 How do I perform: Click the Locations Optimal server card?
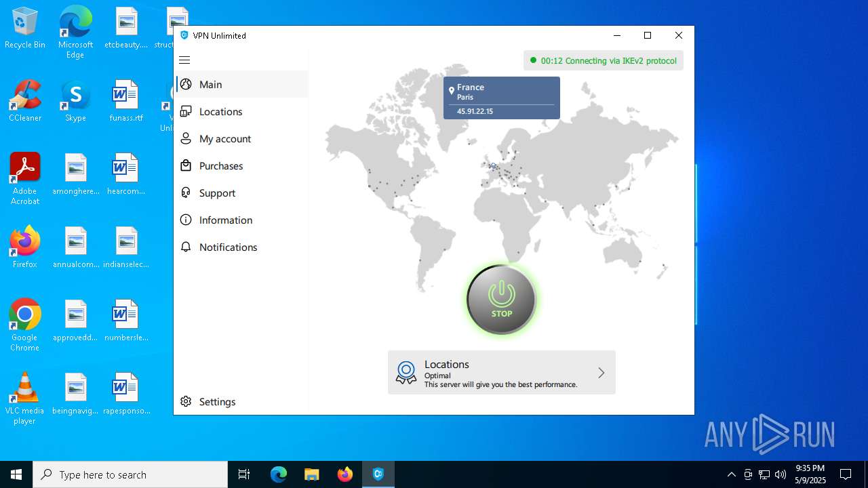(502, 372)
